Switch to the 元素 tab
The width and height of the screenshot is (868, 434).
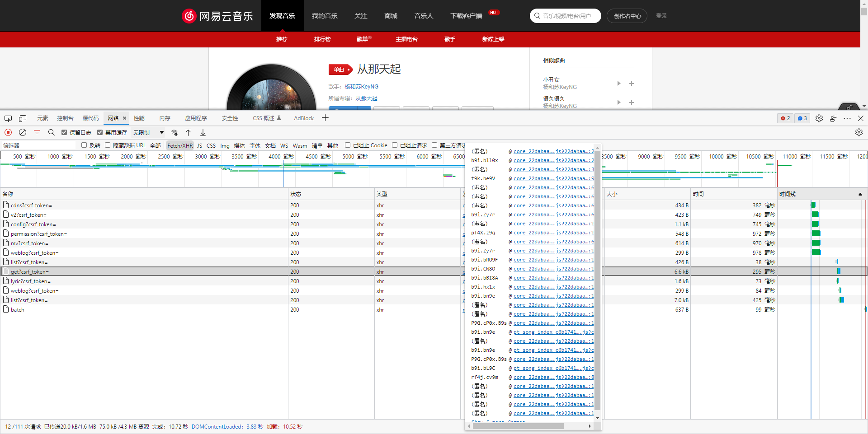(42, 118)
